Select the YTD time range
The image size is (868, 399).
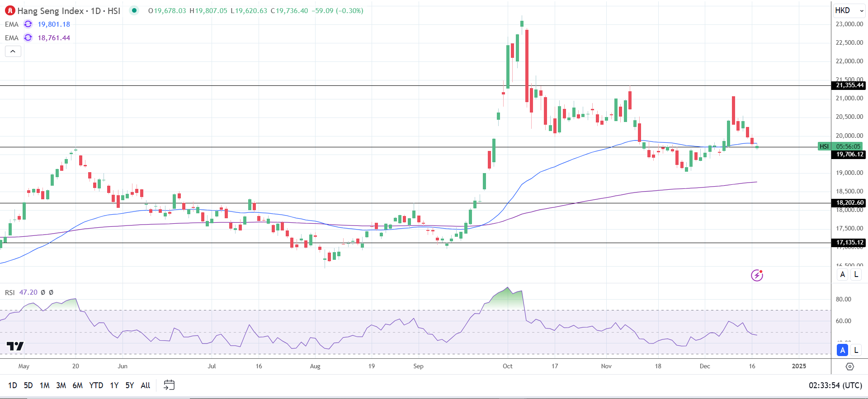pyautogui.click(x=96, y=385)
